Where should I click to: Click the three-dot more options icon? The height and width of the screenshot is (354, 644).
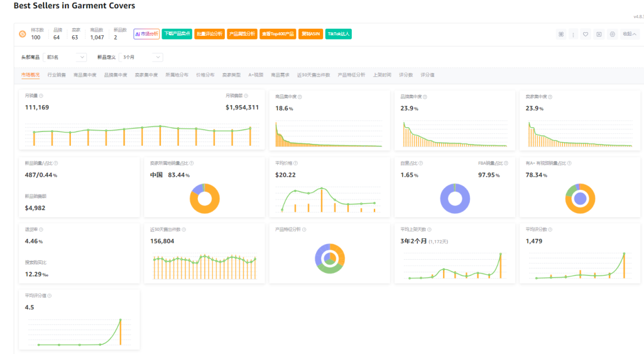pyautogui.click(x=574, y=35)
